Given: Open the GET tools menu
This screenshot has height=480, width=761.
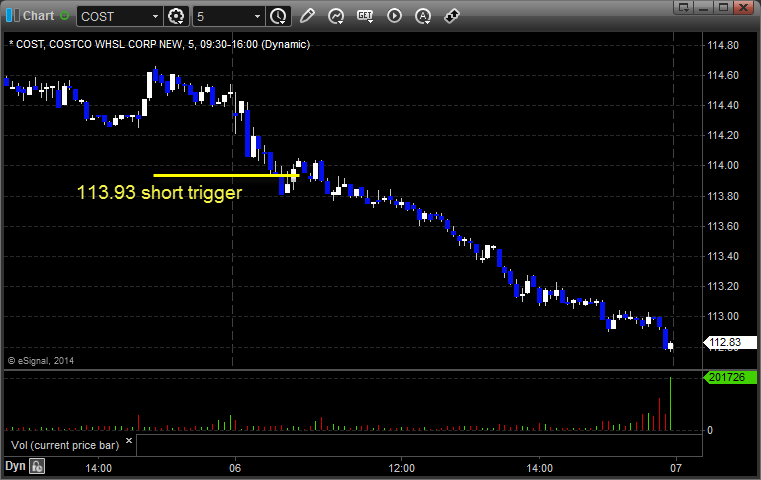Looking at the screenshot, I should point(365,16).
